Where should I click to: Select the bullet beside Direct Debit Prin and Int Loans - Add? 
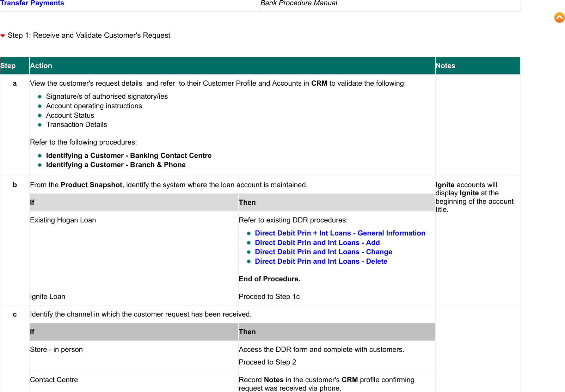click(249, 242)
